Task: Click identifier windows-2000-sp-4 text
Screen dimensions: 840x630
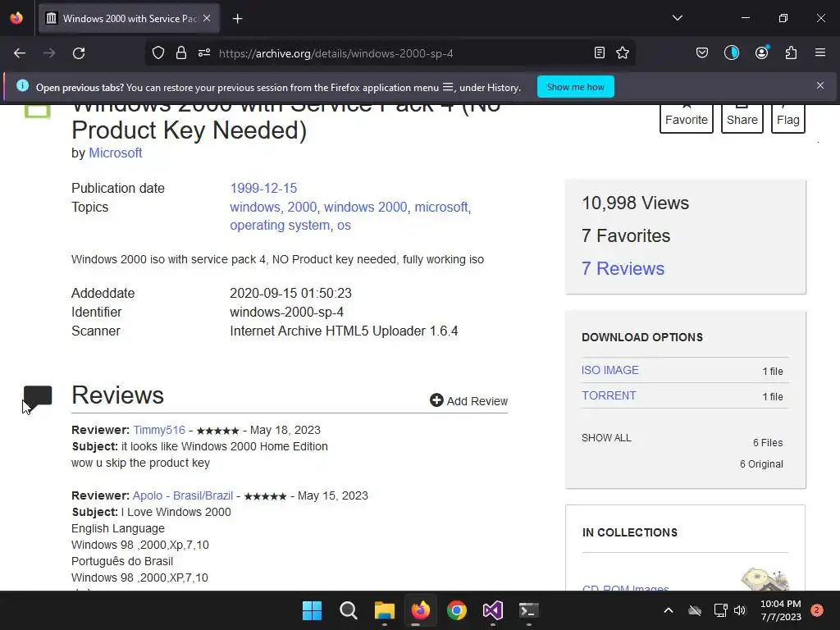Action: [286, 313]
